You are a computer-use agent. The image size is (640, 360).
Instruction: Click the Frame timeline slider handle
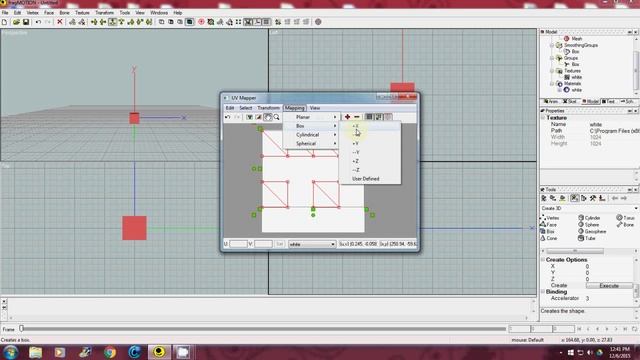click(x=22, y=328)
